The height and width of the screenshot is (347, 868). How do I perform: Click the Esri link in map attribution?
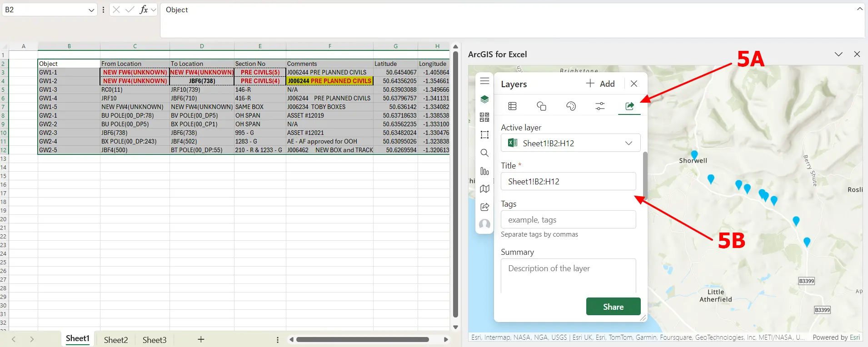855,337
